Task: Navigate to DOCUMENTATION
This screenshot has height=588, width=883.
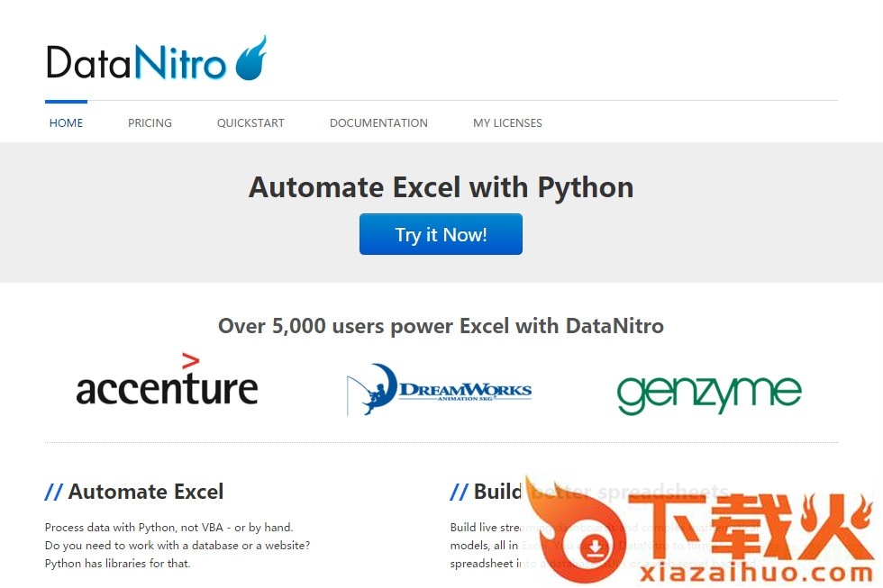Action: (x=378, y=123)
